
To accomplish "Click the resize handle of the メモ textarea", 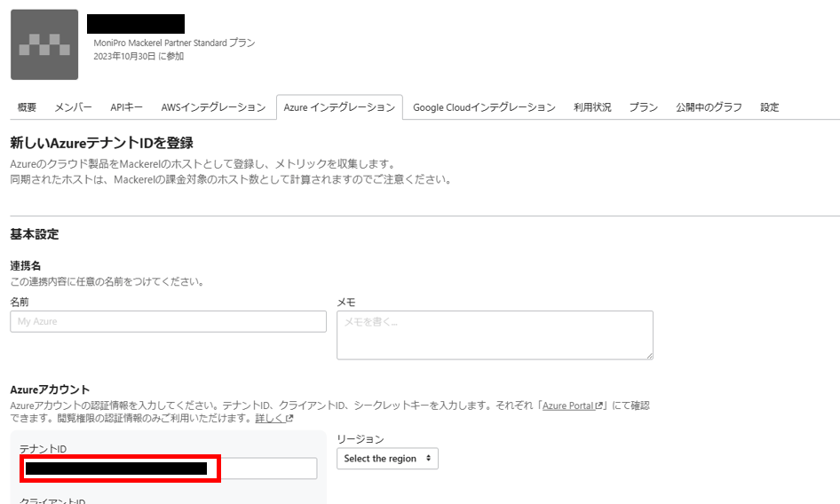I will 648,355.
